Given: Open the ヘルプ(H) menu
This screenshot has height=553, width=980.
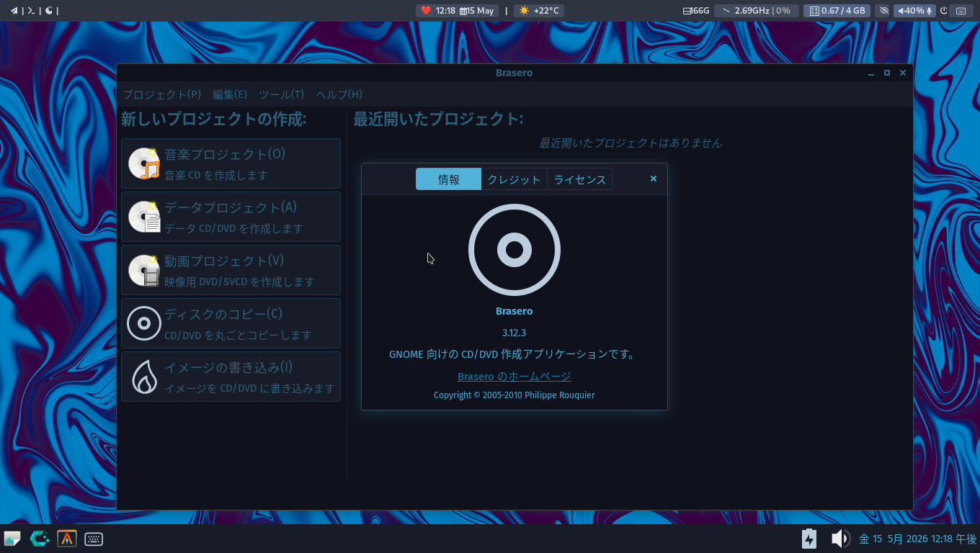Looking at the screenshot, I should click(x=339, y=94).
